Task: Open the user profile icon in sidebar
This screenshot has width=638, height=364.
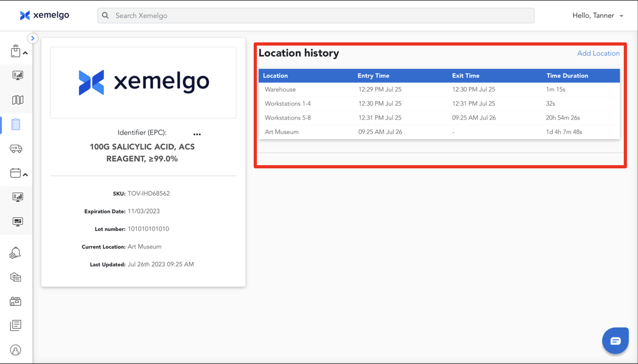Action: (x=16, y=350)
